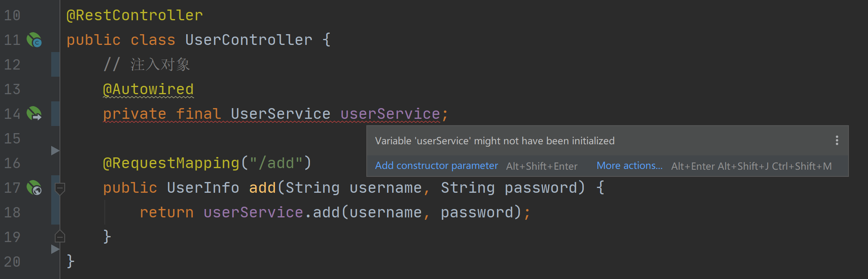The image size is (868, 279).
Task: Click the add method name on line 17
Action: (x=262, y=188)
